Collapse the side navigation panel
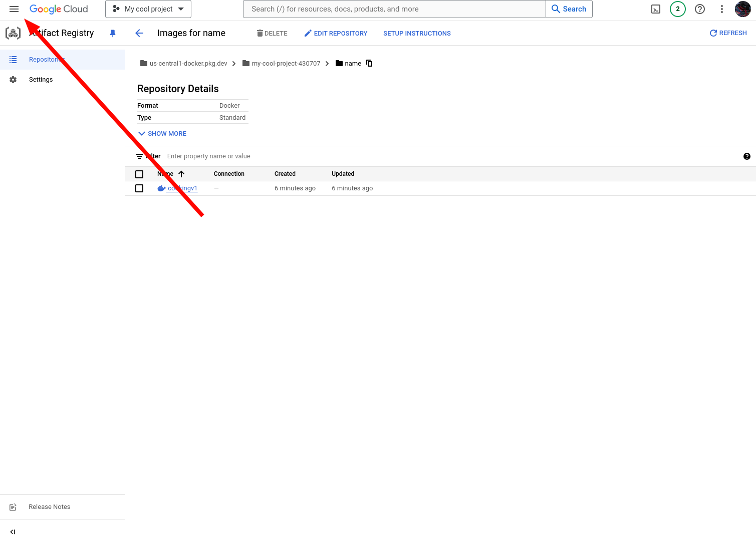This screenshot has height=535, width=756. point(13,531)
